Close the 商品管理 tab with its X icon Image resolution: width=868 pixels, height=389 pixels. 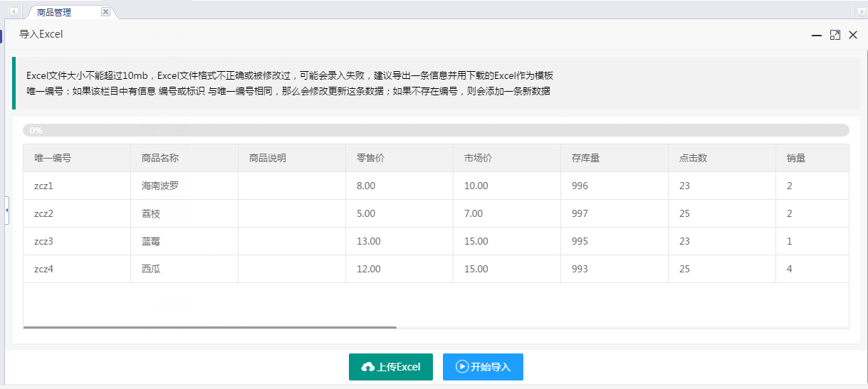[105, 12]
